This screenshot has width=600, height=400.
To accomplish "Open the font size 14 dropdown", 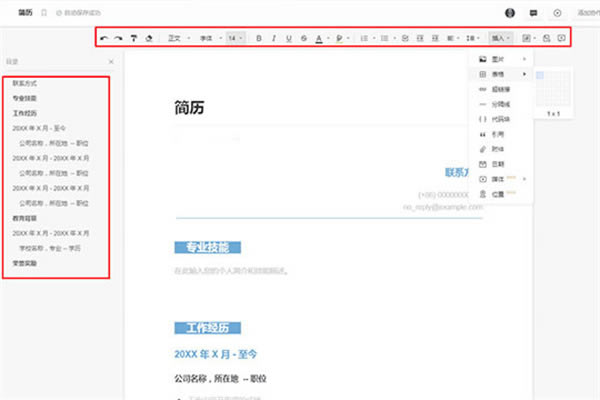I will (x=235, y=38).
